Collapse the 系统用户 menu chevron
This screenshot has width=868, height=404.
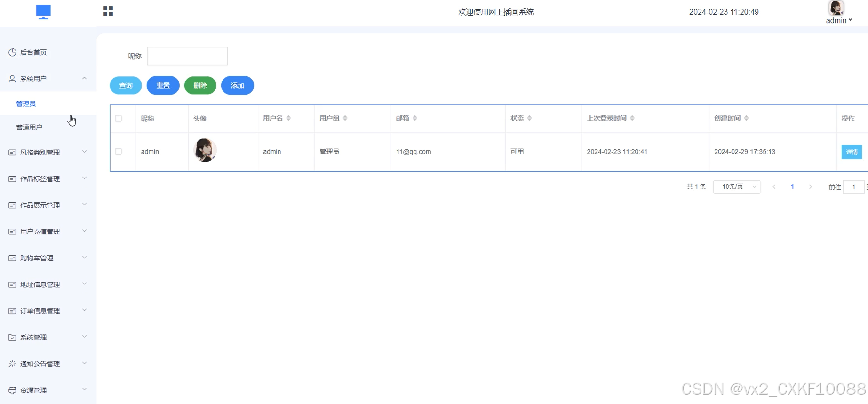coord(84,78)
